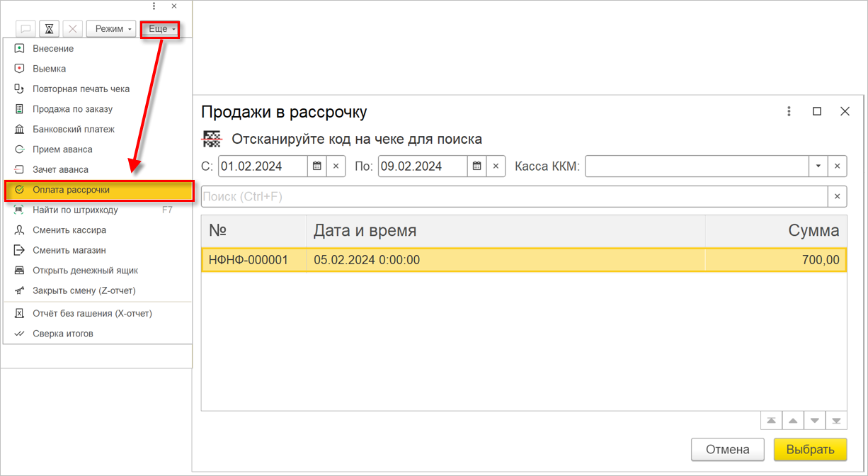
Task: Click the hourglass icon in toolbar
Action: [50, 29]
